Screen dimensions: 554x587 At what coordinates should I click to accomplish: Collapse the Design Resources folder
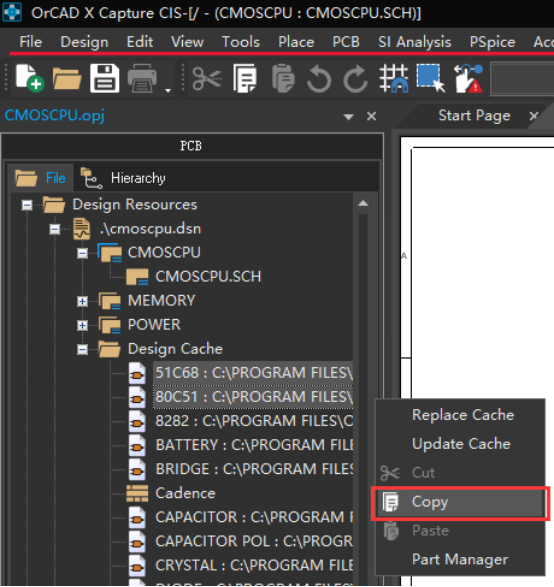[x=27, y=205]
